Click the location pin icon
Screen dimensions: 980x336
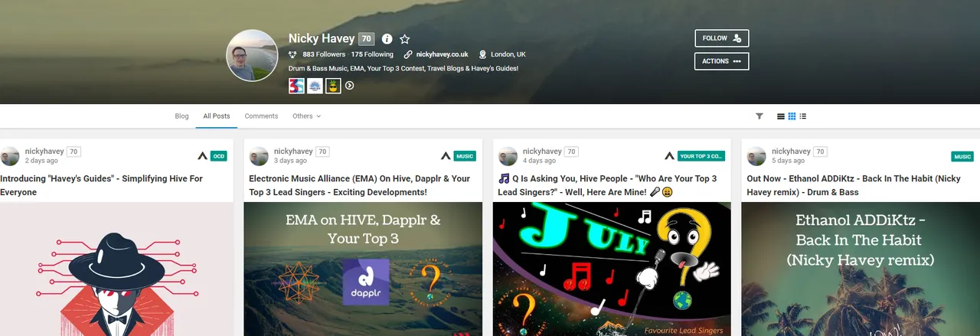click(483, 55)
